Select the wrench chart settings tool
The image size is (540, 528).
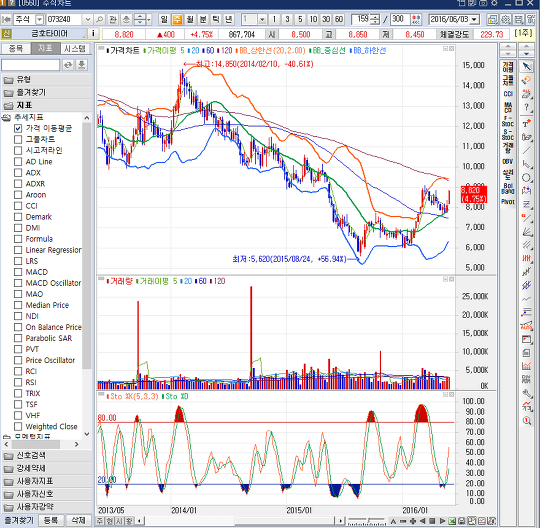click(526, 393)
